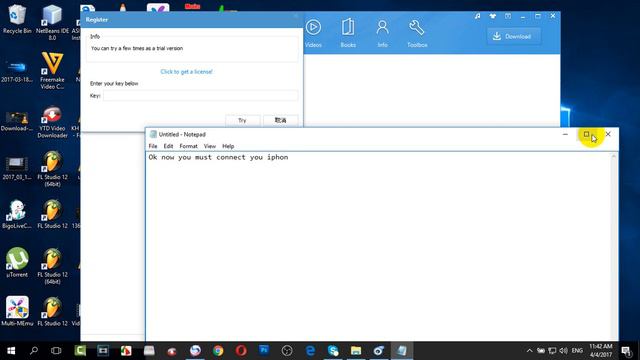Open Google Chrome from the taskbar
Image resolution: width=640 pixels, height=360 pixels.
tap(218, 351)
